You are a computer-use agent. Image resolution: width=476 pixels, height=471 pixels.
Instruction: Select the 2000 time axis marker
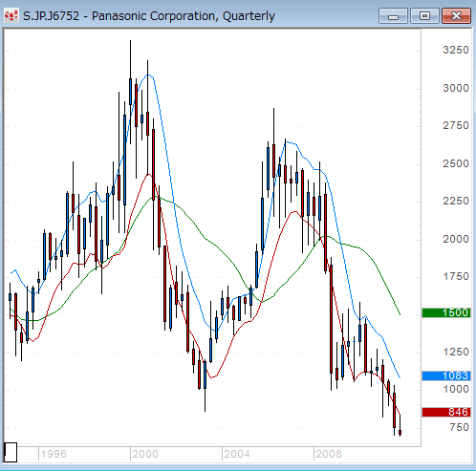pos(145,454)
